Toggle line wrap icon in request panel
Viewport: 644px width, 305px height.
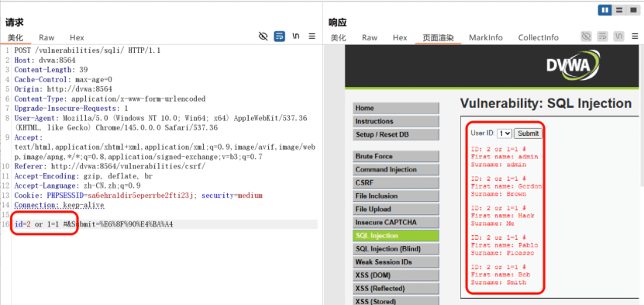(x=279, y=36)
